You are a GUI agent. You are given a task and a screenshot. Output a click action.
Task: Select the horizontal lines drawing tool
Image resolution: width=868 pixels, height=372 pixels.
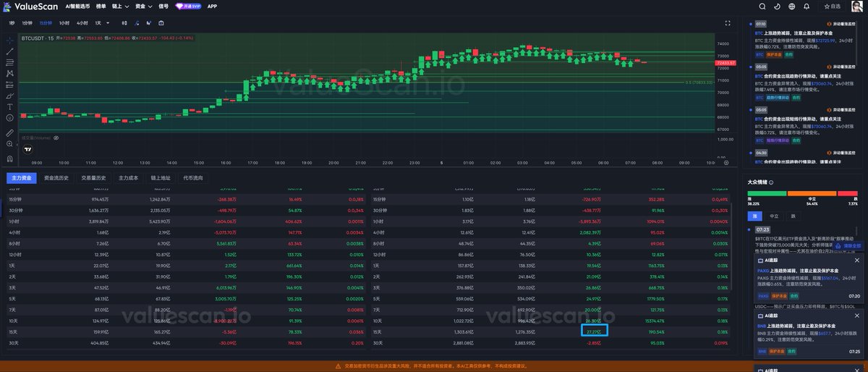pyautogui.click(x=10, y=62)
